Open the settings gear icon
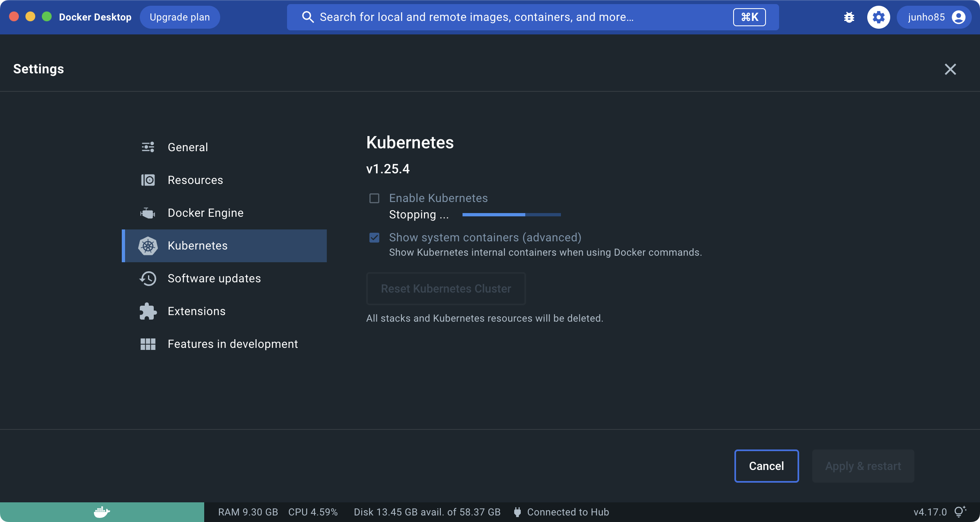 tap(878, 17)
